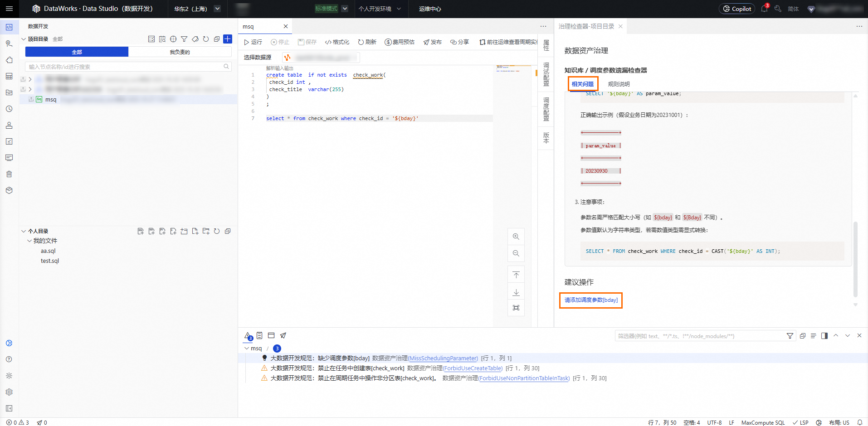
Task: Click the editor minimap preview
Action: coord(513,69)
